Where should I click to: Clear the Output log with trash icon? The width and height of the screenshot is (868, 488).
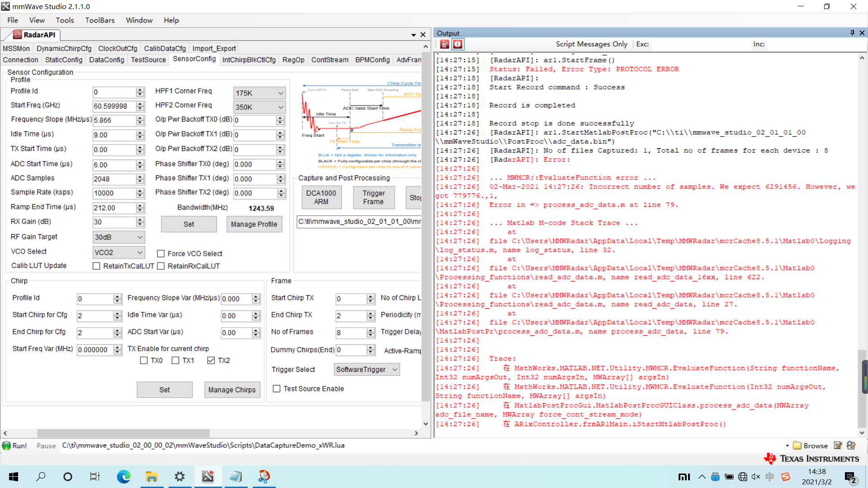(445, 44)
